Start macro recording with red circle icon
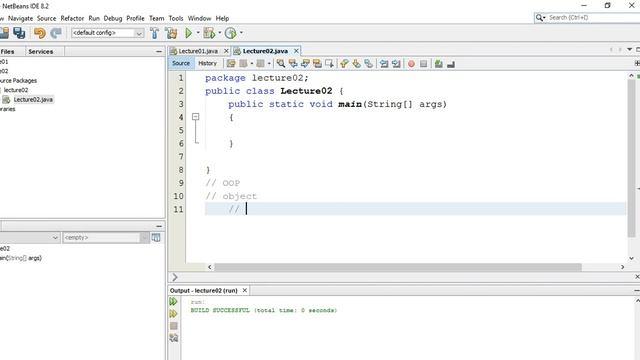The height and width of the screenshot is (360, 640). tap(411, 64)
